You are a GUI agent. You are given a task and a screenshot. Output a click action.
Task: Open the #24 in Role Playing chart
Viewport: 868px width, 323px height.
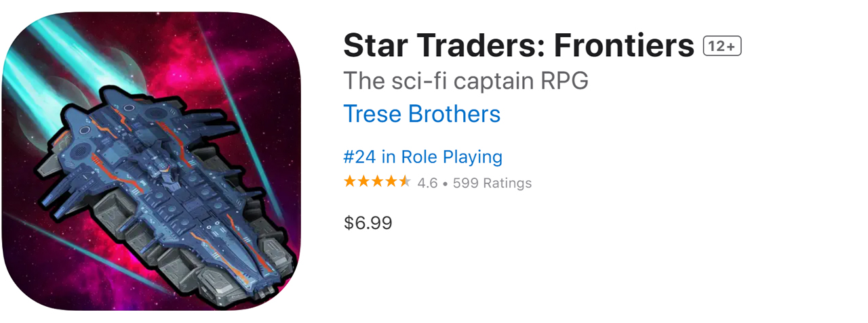point(422,157)
